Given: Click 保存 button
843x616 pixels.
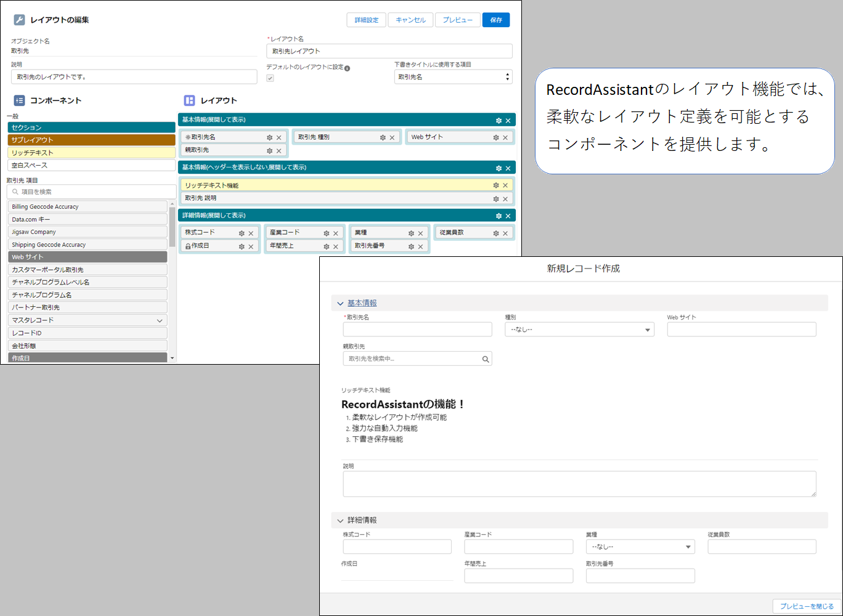Looking at the screenshot, I should click(x=496, y=20).
